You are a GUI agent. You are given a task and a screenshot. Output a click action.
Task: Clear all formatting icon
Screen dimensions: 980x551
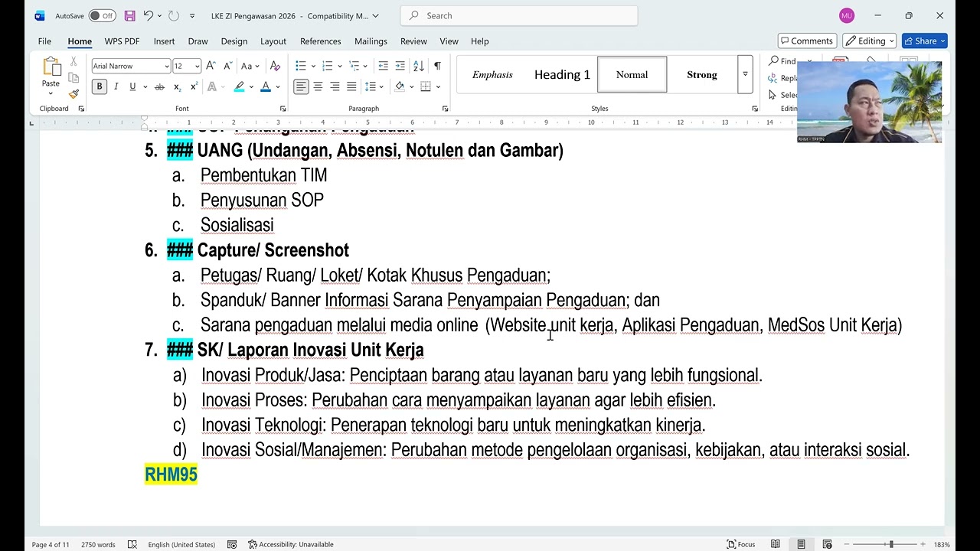[x=275, y=66]
